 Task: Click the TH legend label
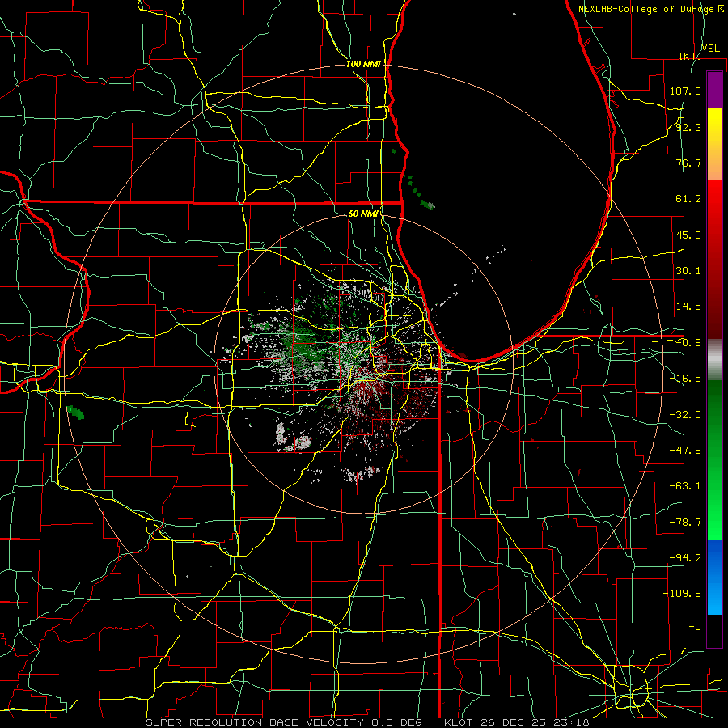(x=695, y=630)
